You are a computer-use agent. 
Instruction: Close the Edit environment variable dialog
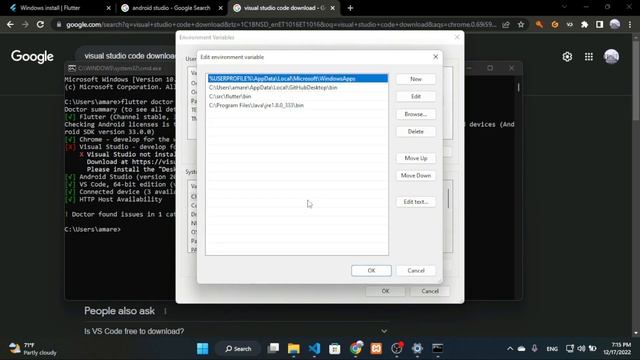pos(435,57)
